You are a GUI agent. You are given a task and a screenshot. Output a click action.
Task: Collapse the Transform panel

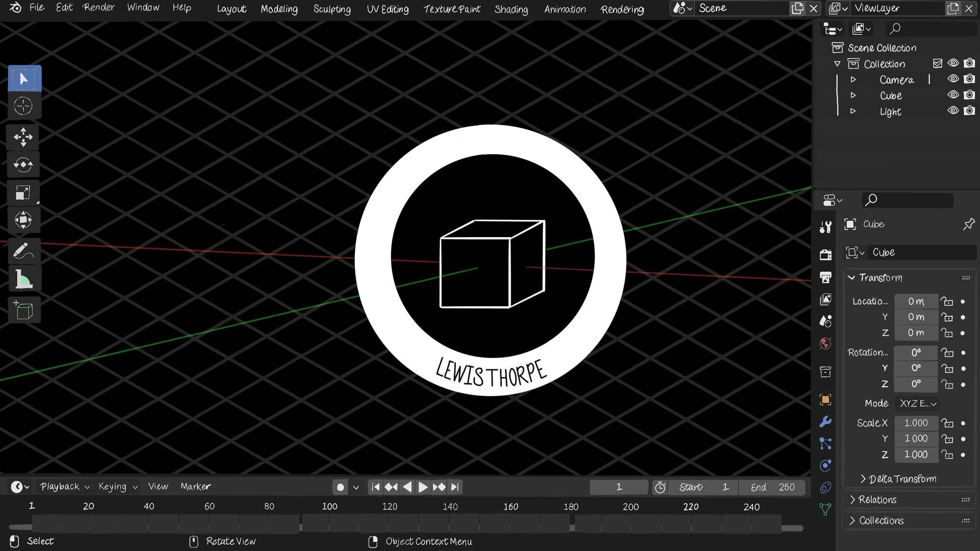coord(851,277)
